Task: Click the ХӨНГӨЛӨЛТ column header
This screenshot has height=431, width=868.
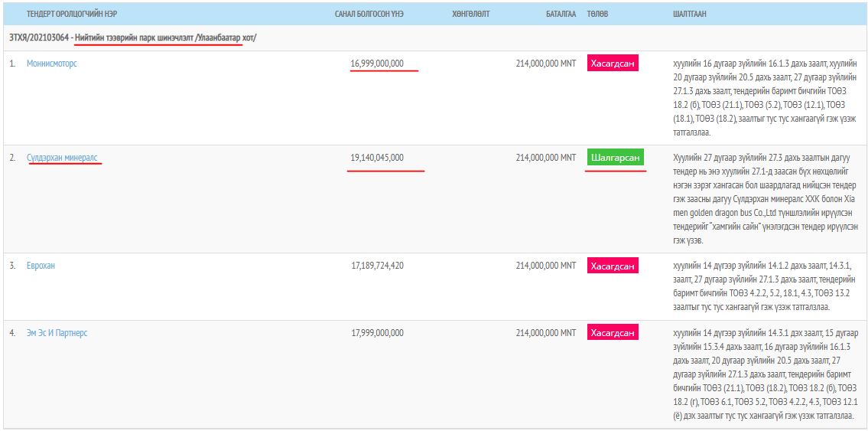Action: pos(470,14)
